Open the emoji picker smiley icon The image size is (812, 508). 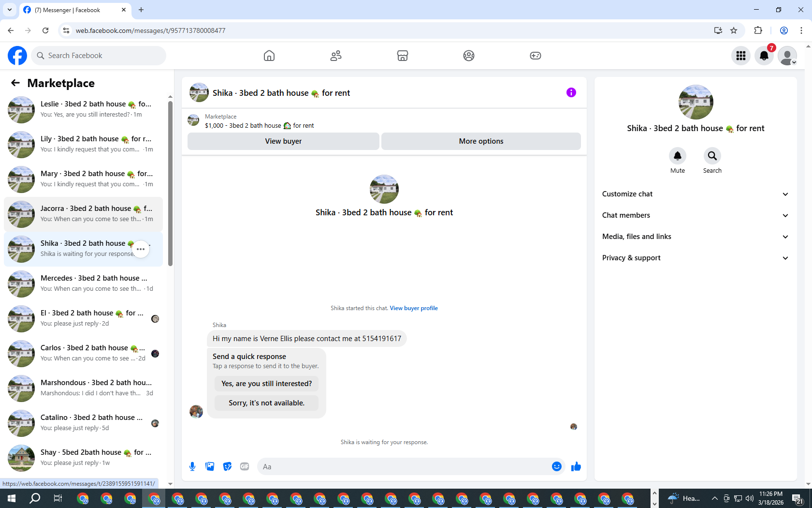point(557,466)
